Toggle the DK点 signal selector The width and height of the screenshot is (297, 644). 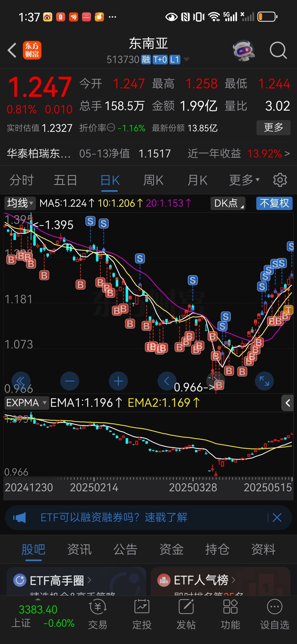tap(228, 203)
